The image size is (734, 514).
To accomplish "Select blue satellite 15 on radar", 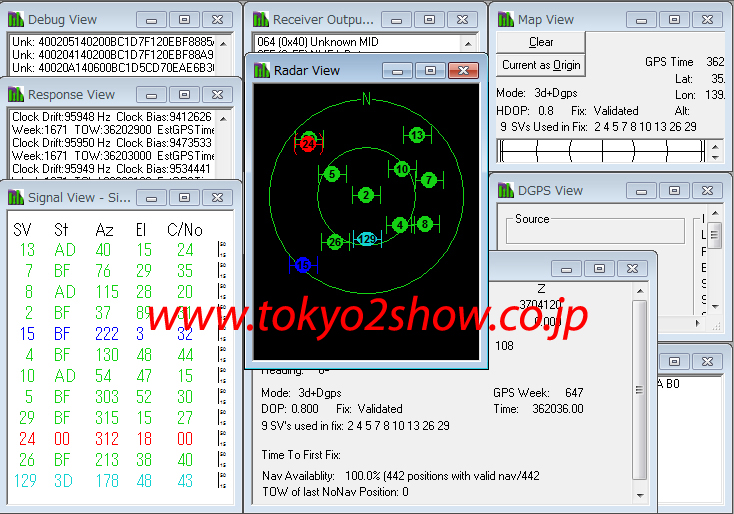I will [303, 265].
